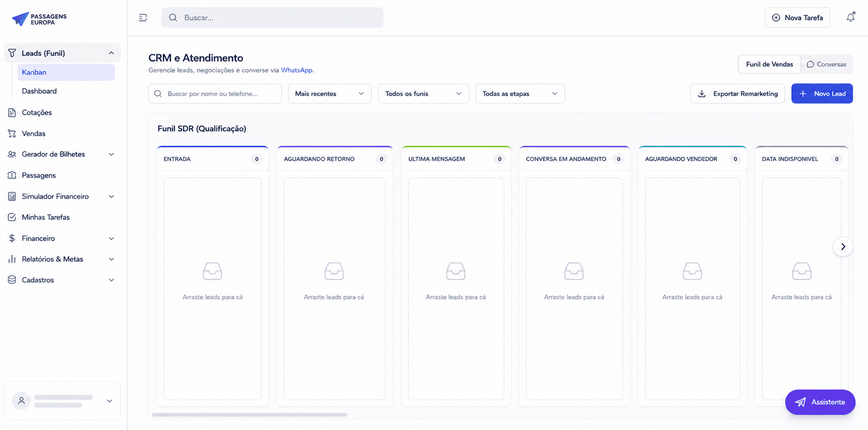Open the notifications bell
868x430 pixels.
point(850,18)
